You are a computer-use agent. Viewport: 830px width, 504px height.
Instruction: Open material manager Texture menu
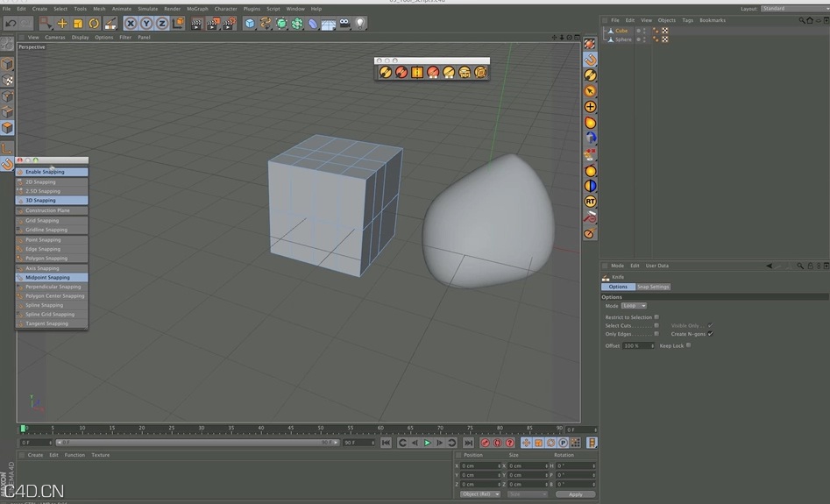coord(101,455)
